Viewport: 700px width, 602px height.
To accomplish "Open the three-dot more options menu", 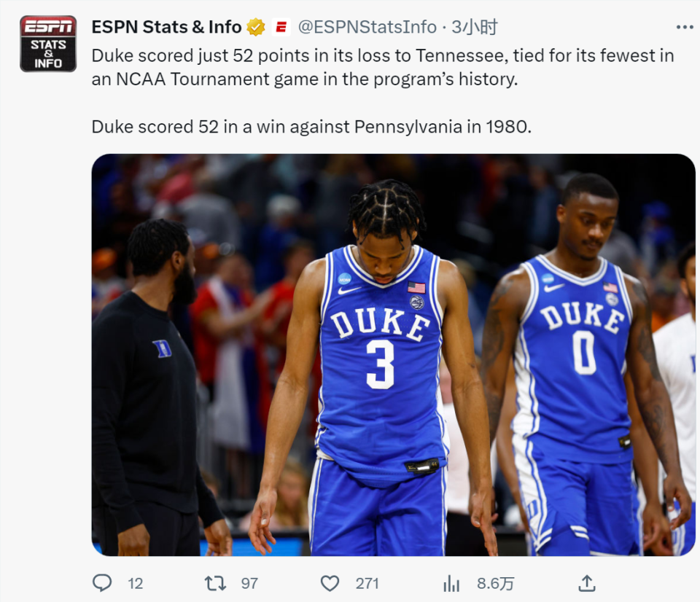I will (x=684, y=28).
